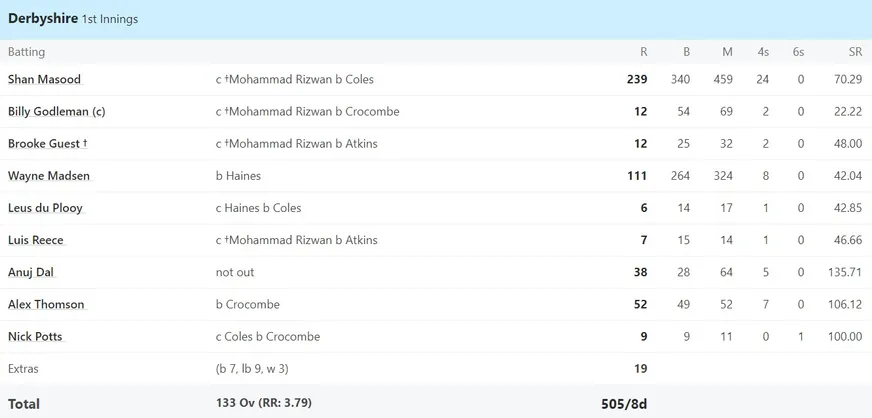
Task: Click the R runs column header
Action: tap(643, 52)
